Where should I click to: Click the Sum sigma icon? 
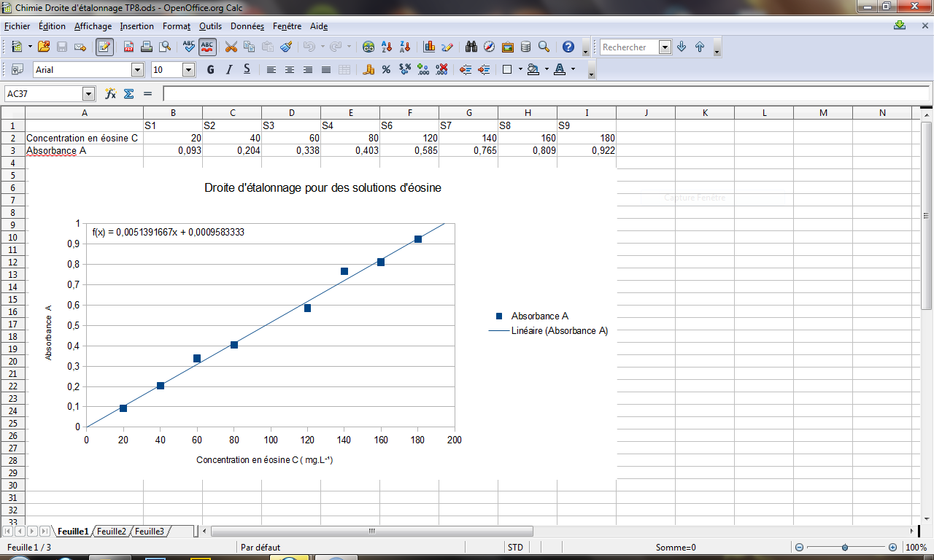coord(129,94)
